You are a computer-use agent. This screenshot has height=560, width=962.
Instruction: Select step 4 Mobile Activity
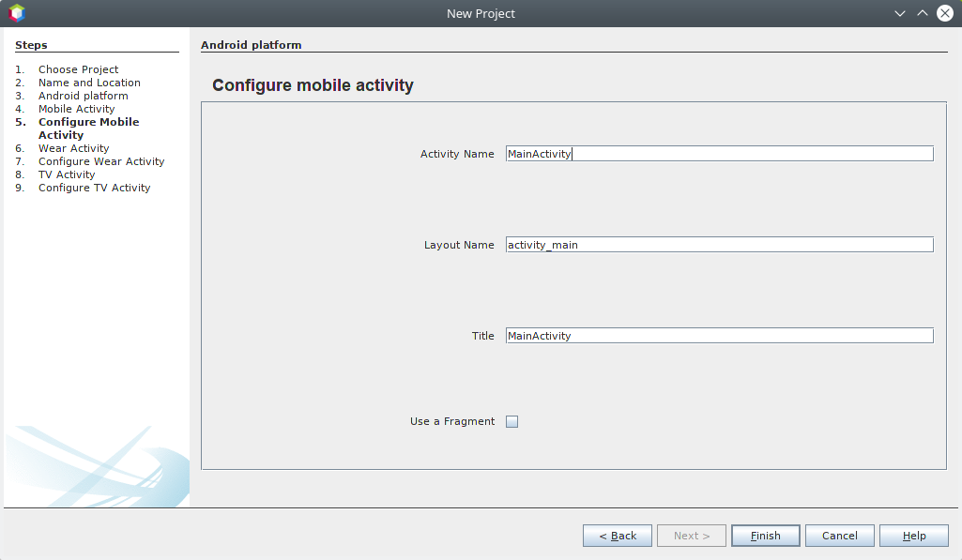[76, 109]
